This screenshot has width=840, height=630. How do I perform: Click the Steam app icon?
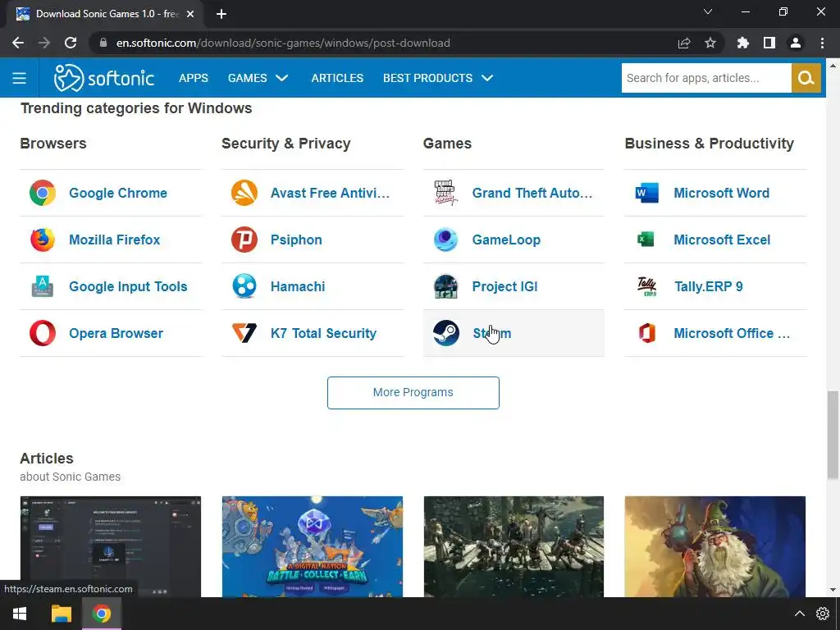pyautogui.click(x=445, y=333)
